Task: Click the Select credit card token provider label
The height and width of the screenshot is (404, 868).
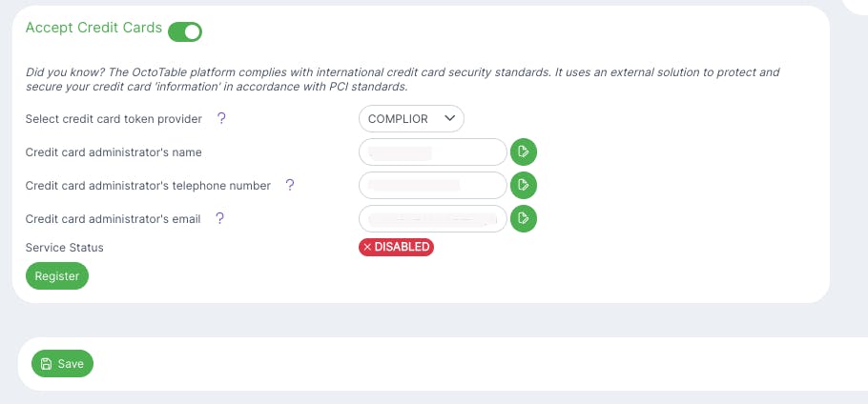Action: (114, 119)
